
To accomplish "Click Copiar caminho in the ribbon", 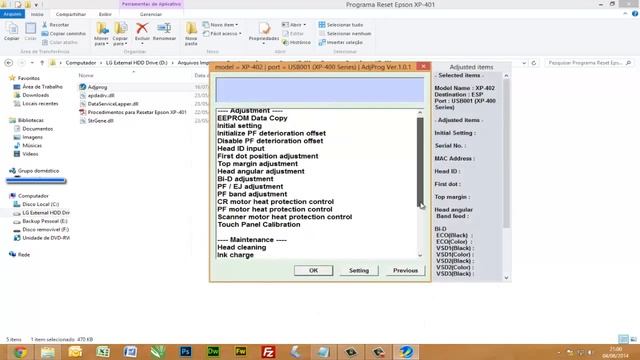I will pos(64,33).
